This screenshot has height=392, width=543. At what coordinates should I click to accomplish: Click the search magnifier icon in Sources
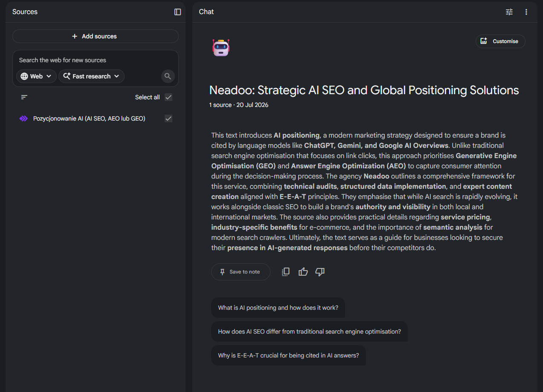click(168, 76)
